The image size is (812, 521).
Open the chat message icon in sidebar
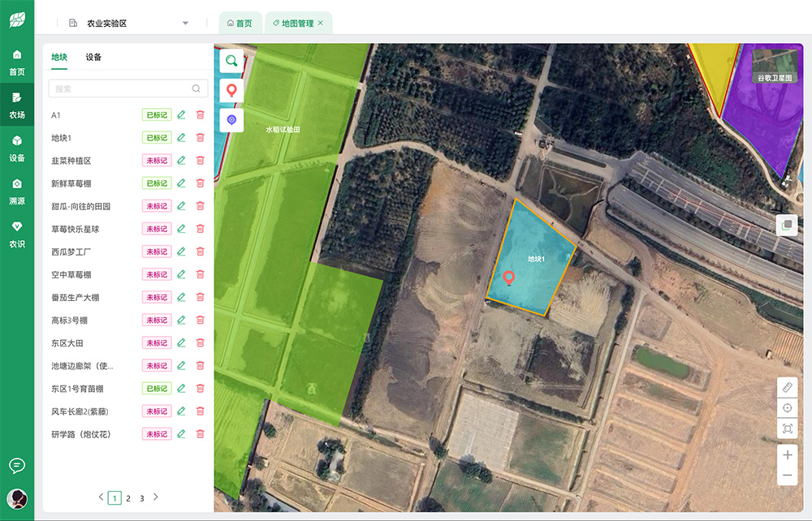(x=16, y=465)
